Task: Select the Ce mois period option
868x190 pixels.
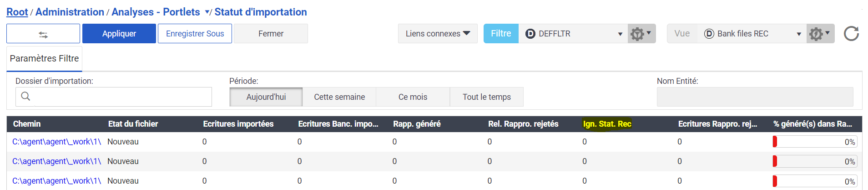Action: pos(413,97)
